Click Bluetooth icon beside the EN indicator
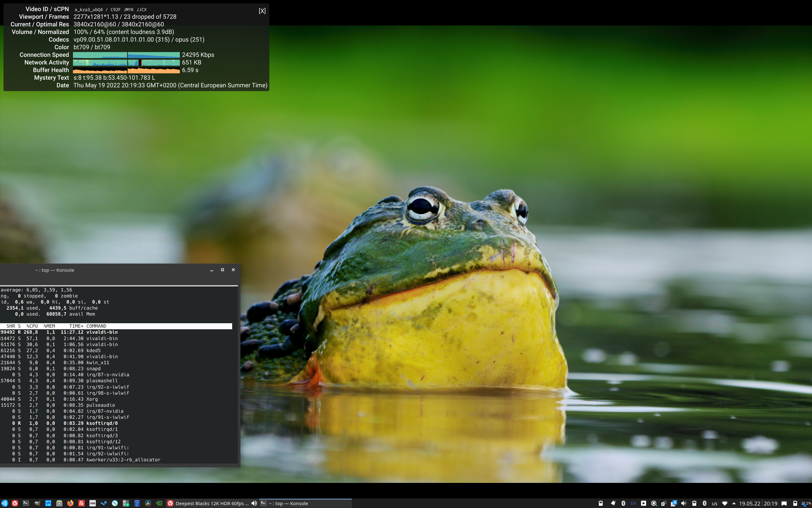 tap(623, 503)
